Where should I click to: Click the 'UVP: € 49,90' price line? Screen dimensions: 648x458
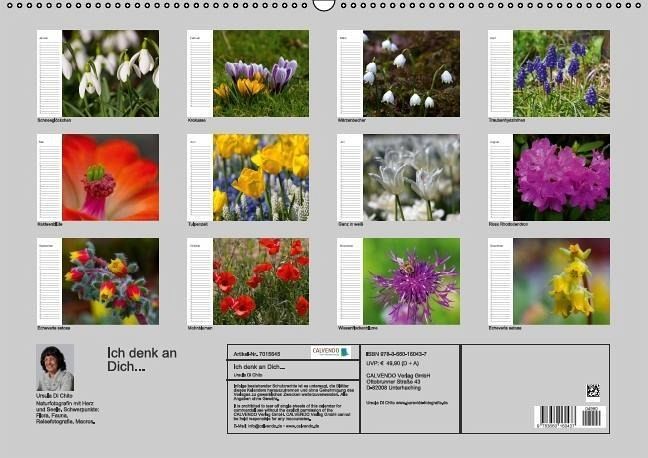coord(392,363)
